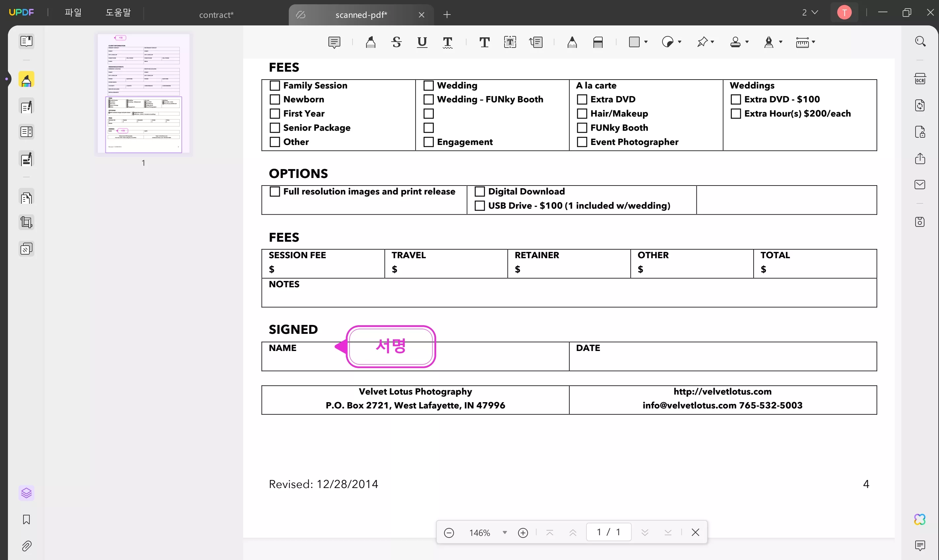Click the sticky note/comment tool icon
Screen dimensions: 939x560
point(334,42)
